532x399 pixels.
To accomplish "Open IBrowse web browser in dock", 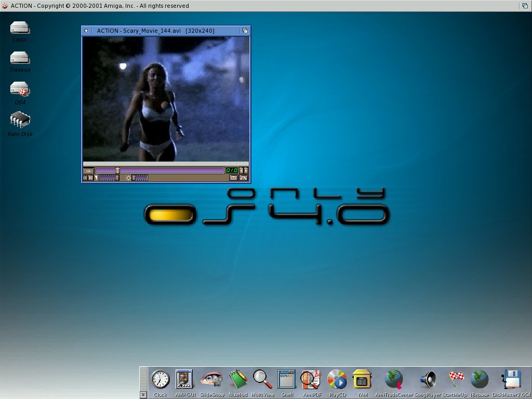I will click(479, 379).
